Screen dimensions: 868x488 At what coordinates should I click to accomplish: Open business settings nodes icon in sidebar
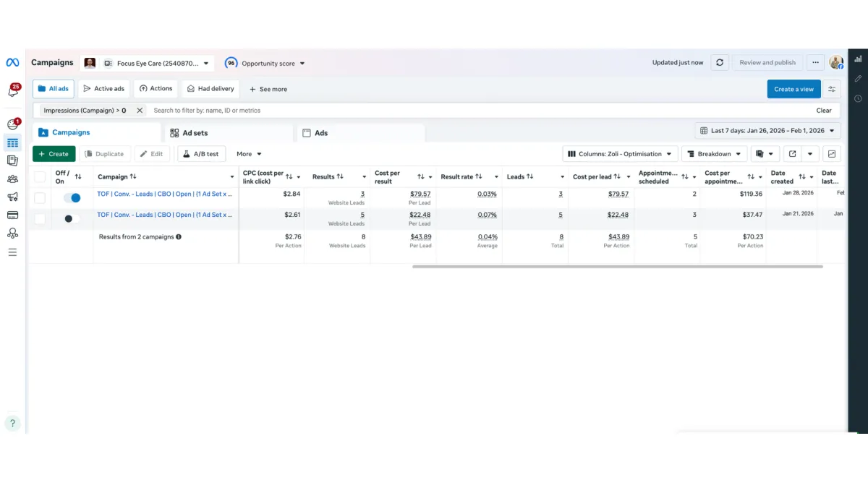[12, 233]
